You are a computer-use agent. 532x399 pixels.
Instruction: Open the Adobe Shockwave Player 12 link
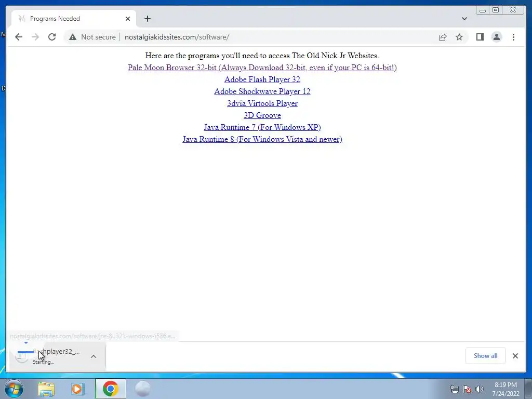pos(262,91)
